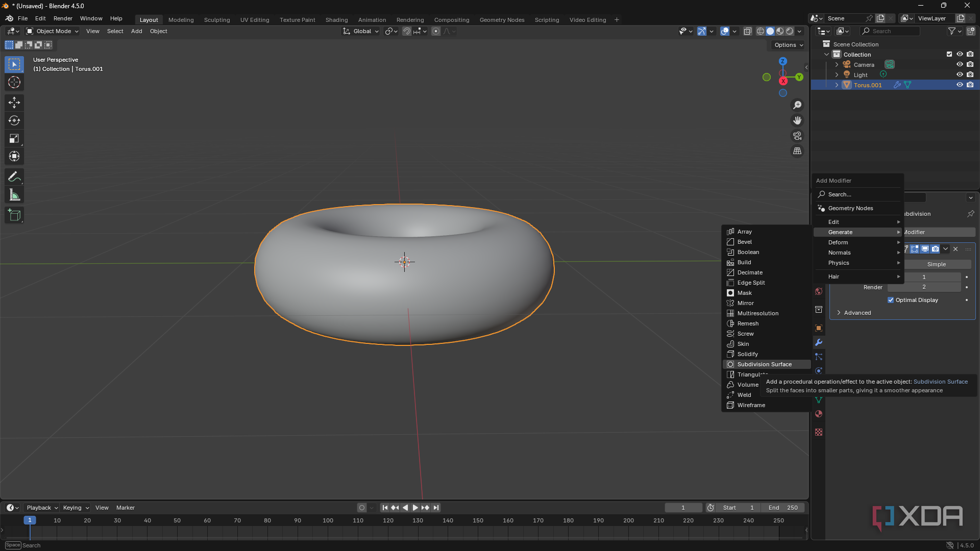Click the Search field in Add Modifier
980x551 pixels.
859,194
